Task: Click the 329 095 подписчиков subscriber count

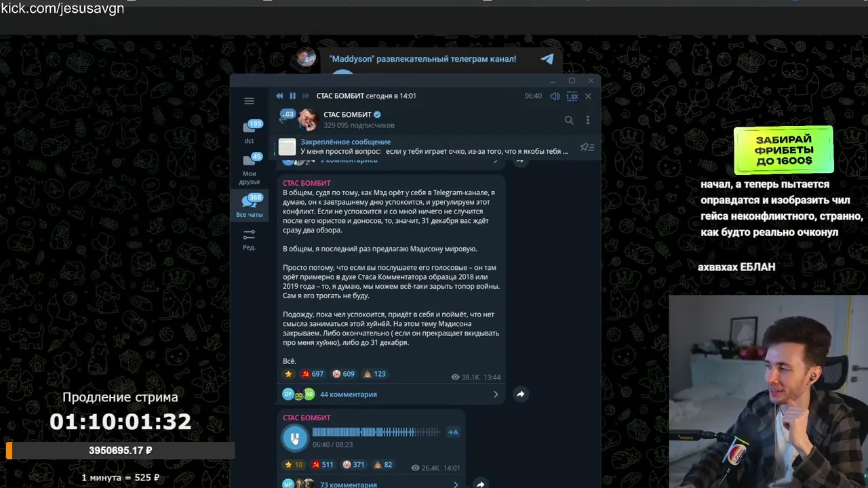Action: point(359,125)
